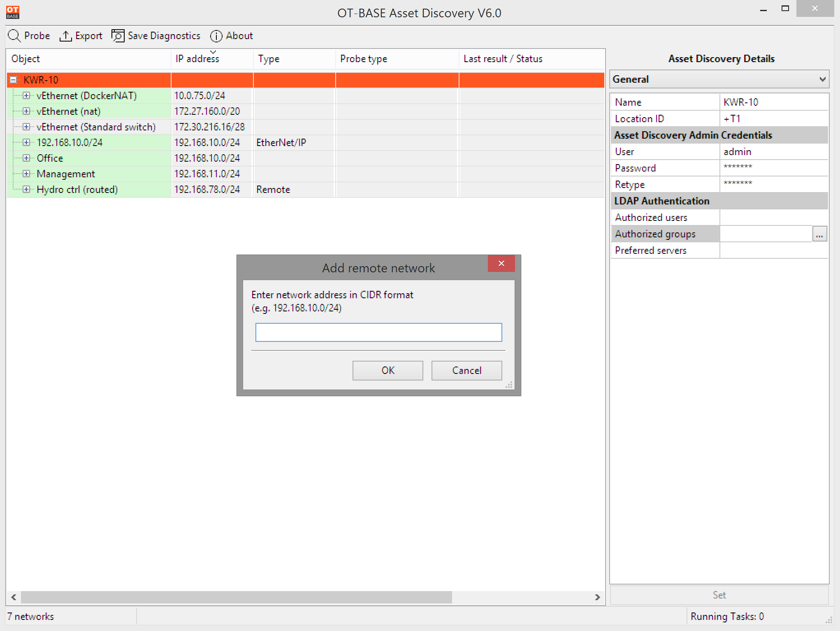Select the vEthernet (nat) row
The height and width of the screenshot is (631, 840).
coord(306,111)
